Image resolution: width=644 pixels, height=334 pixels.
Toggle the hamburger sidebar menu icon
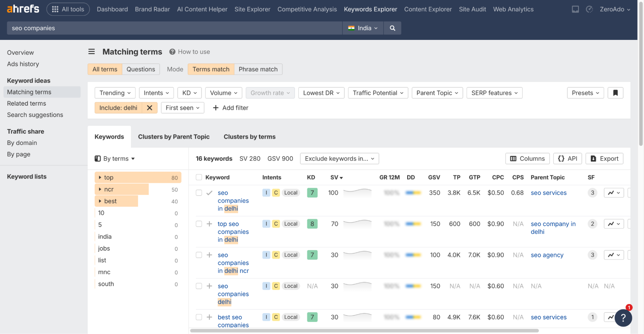[x=91, y=52]
